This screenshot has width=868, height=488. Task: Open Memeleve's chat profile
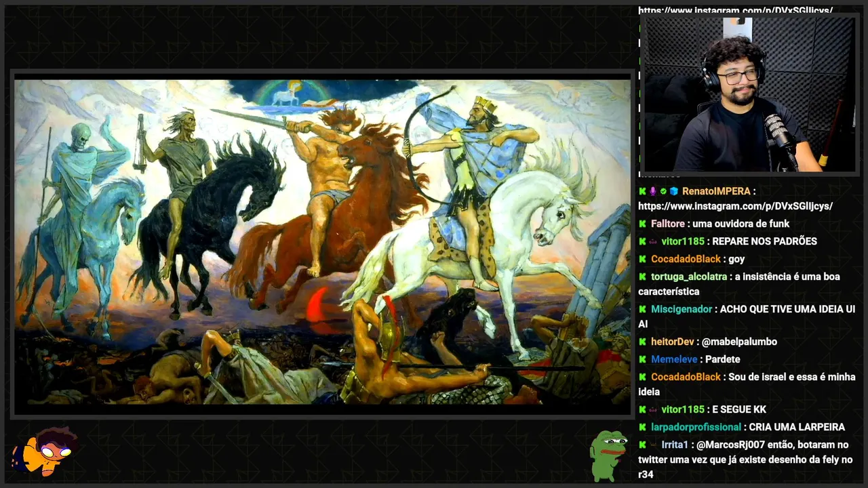pos(674,359)
